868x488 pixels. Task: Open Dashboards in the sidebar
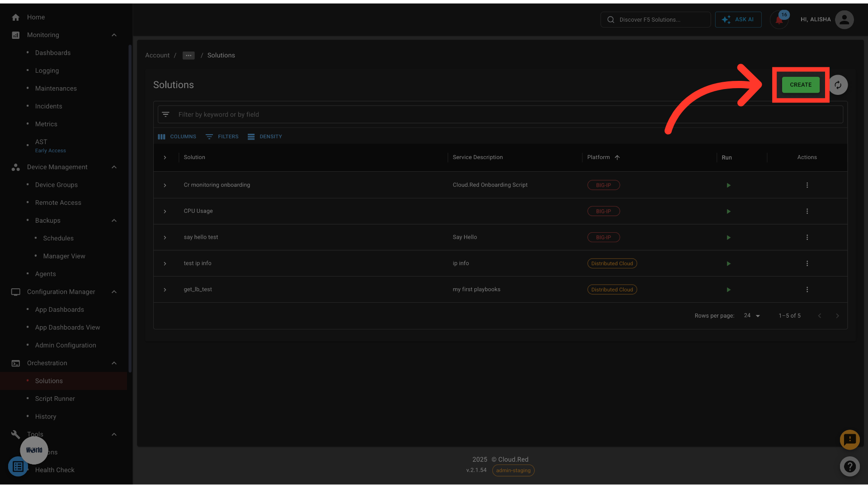53,53
